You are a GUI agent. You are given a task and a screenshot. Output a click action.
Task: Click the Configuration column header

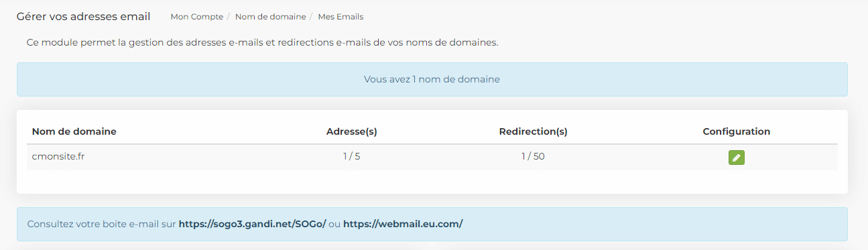point(737,131)
